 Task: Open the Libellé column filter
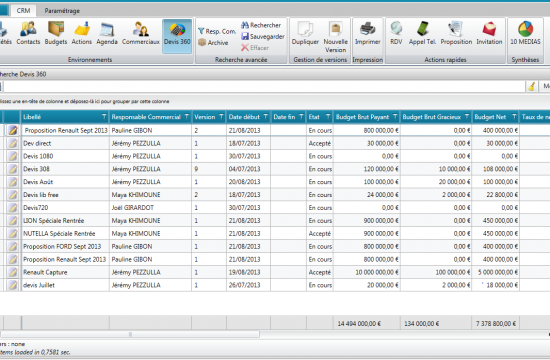(104, 117)
